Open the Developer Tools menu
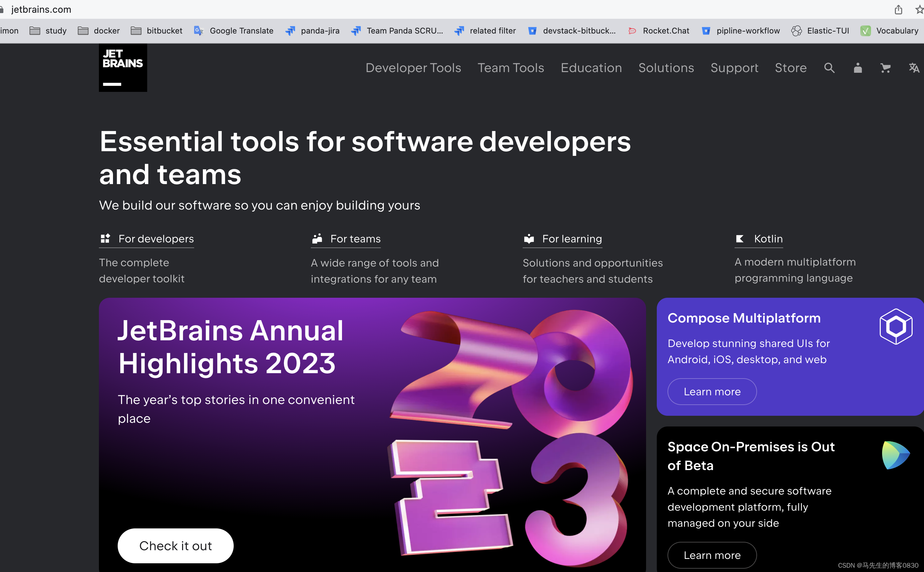924x572 pixels. tap(413, 68)
